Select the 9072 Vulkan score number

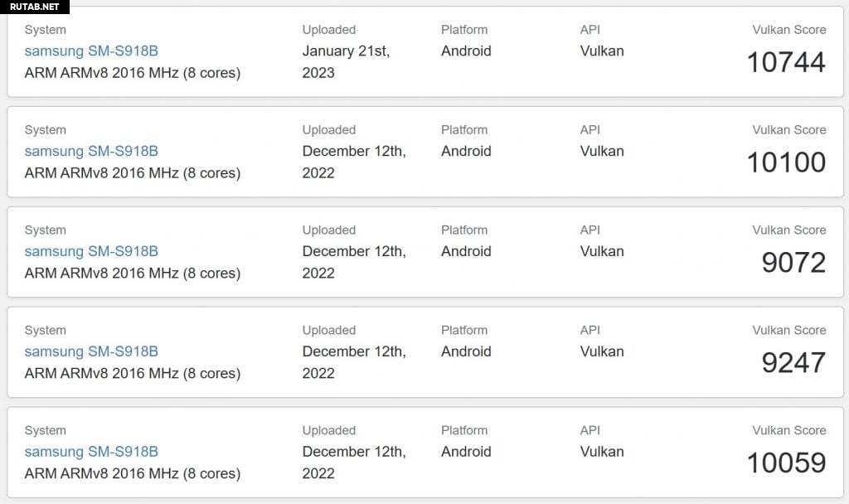[x=793, y=263]
